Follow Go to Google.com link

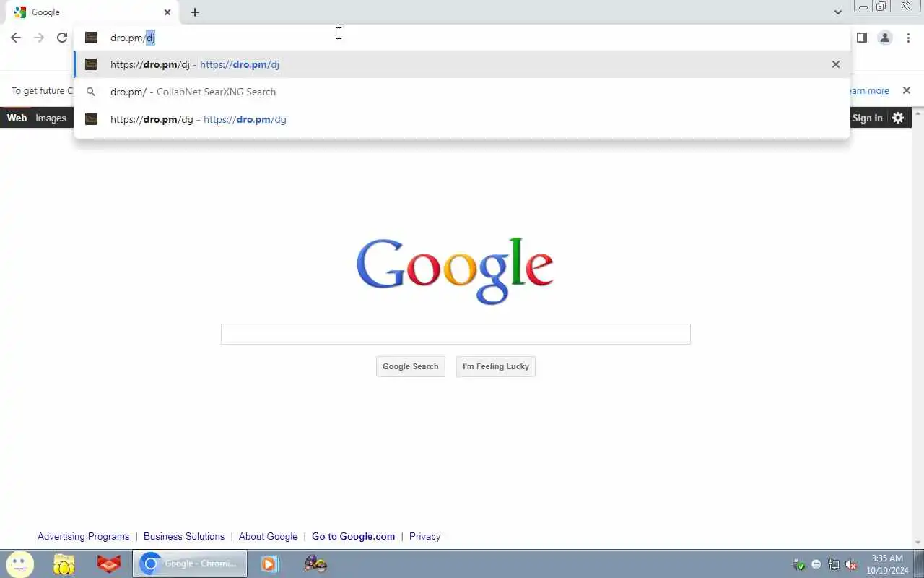click(x=353, y=536)
